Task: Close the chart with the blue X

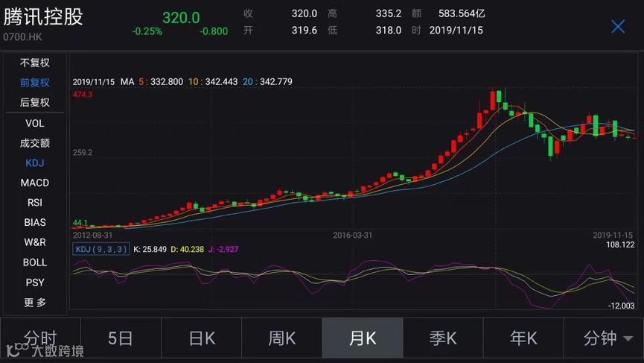Action: click(618, 27)
